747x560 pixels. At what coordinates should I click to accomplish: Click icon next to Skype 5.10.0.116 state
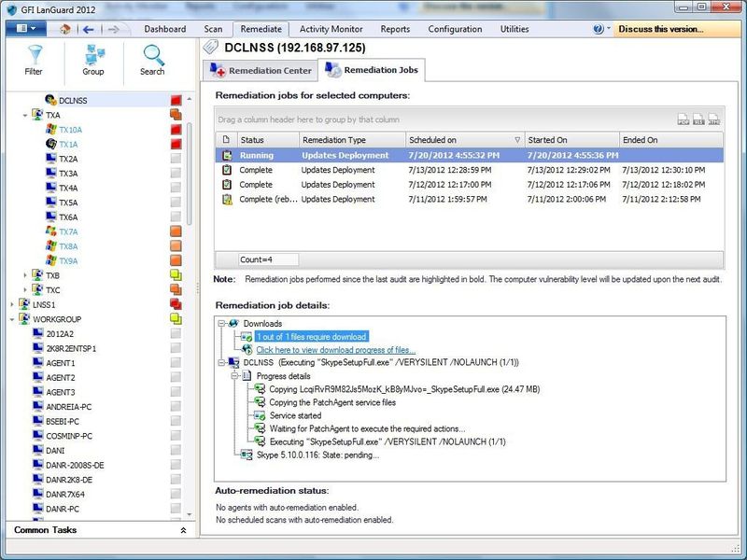pos(247,455)
